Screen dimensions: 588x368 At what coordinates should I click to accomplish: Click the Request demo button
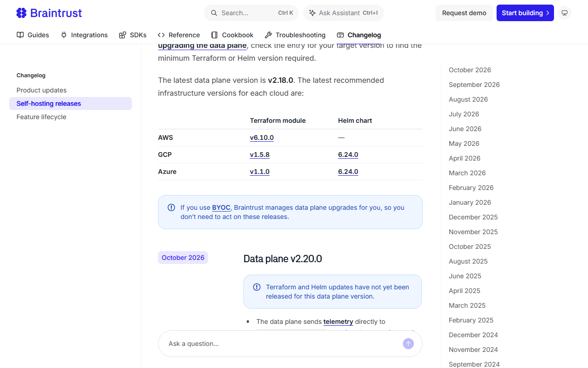pos(464,13)
